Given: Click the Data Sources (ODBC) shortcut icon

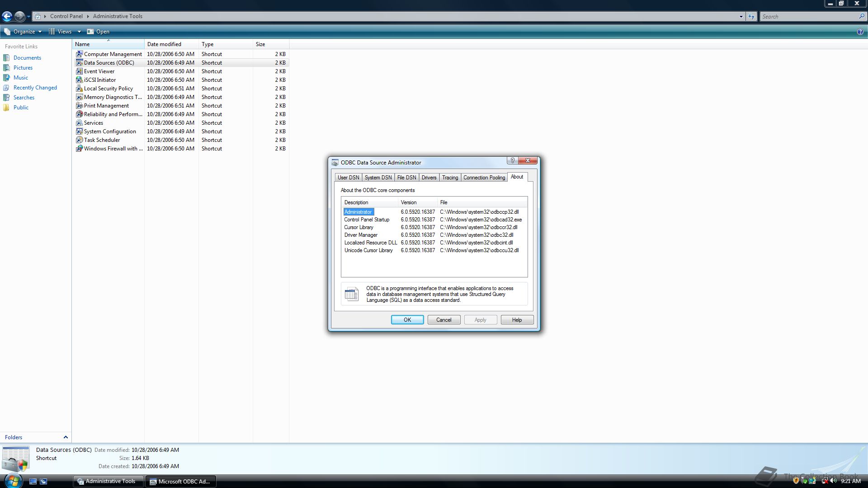Looking at the screenshot, I should pyautogui.click(x=79, y=63).
